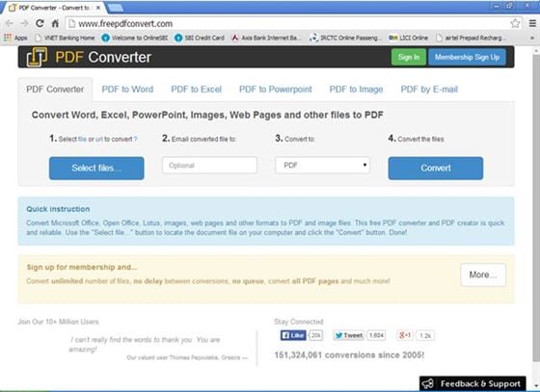Click the PDF Converter logo icon
The width and height of the screenshot is (540, 392).
point(37,57)
